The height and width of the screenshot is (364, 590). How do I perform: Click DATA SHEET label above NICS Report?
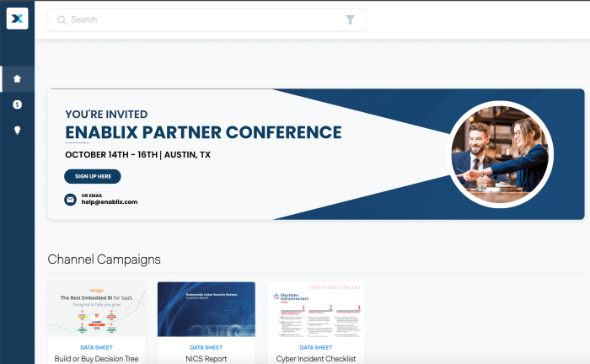click(206, 347)
